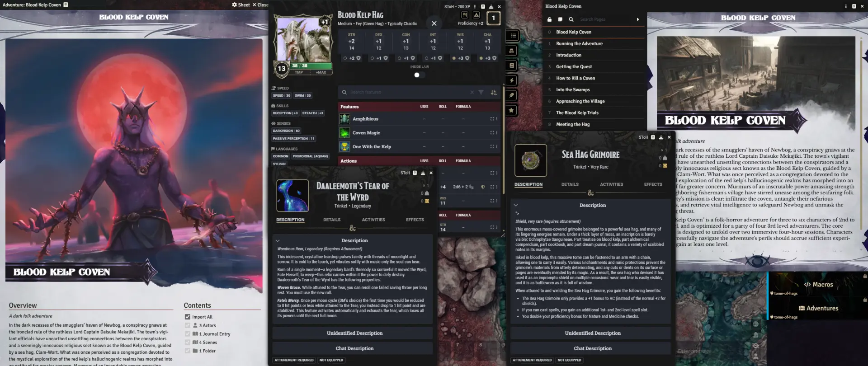Click the filter funnel icon in feature search
Screen dimensions: 868x366
click(481, 92)
